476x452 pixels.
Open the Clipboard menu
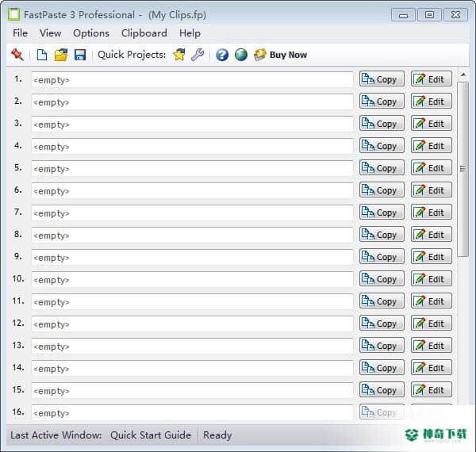point(144,33)
